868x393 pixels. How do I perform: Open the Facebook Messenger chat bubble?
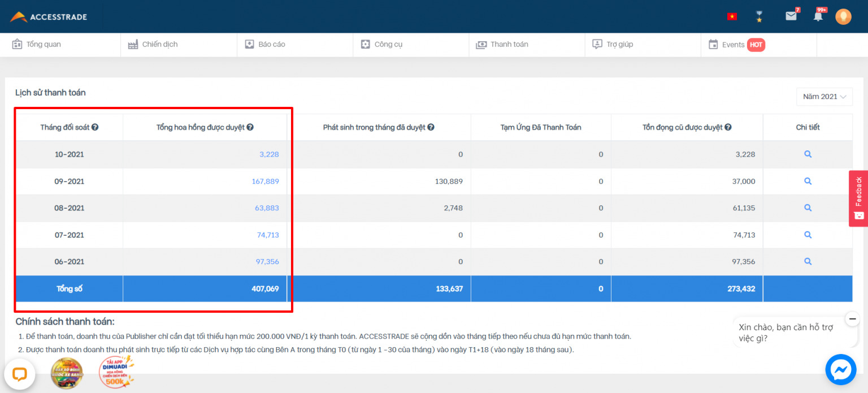840,369
